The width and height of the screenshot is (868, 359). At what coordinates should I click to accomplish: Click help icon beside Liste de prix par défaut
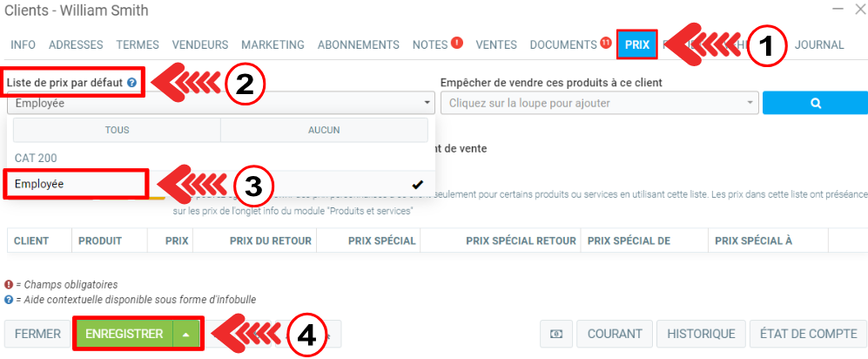pyautogui.click(x=131, y=83)
